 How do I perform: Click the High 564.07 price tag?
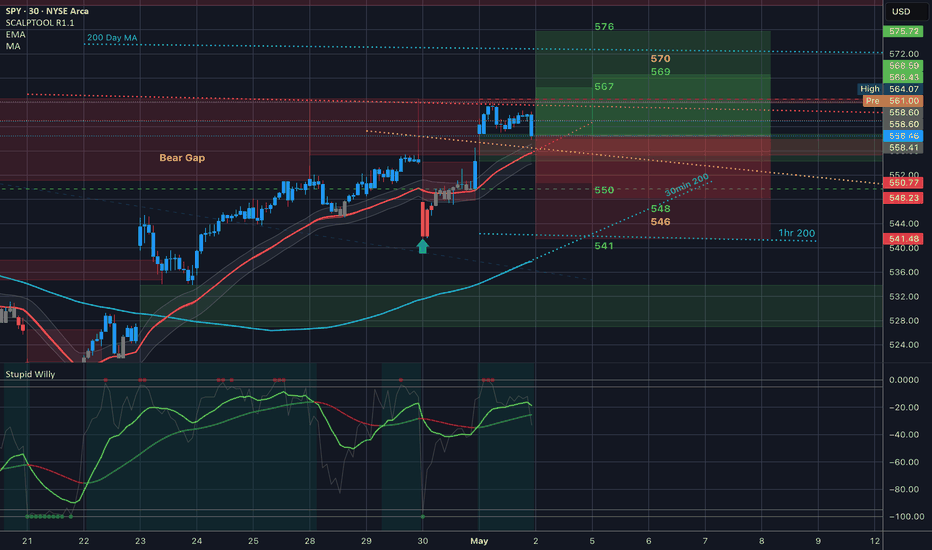(x=890, y=89)
